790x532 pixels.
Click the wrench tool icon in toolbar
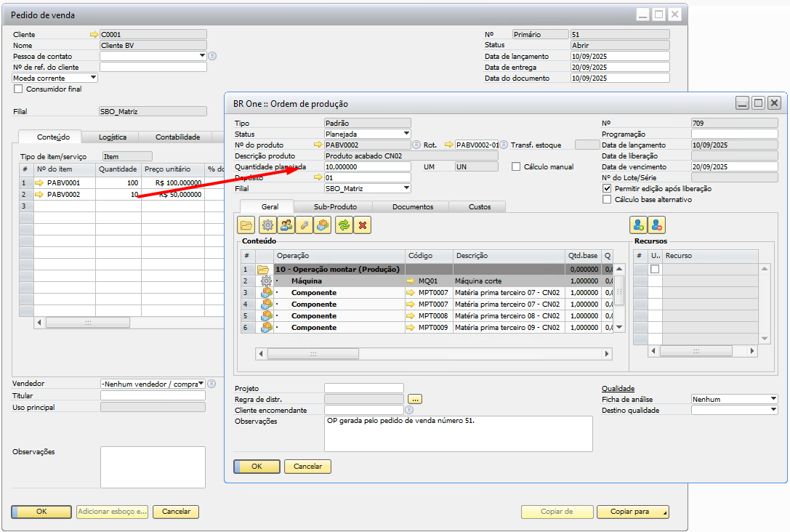pyautogui.click(x=305, y=225)
